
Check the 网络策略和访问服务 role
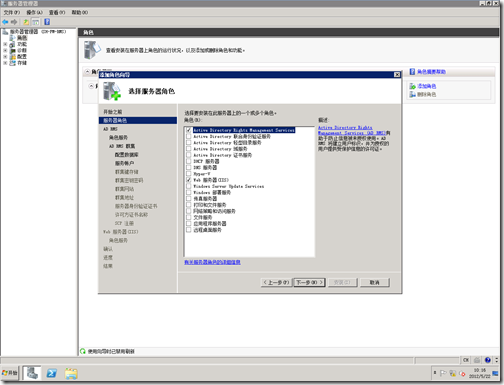pyautogui.click(x=189, y=211)
